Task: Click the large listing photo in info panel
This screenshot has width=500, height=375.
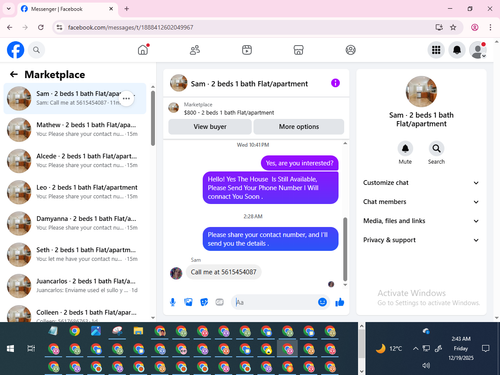Action: (x=421, y=91)
